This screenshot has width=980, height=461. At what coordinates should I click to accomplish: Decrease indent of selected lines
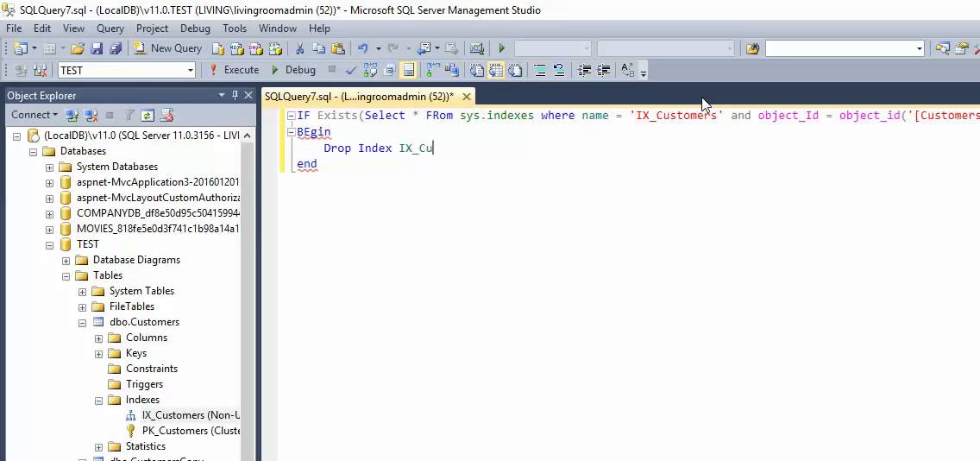584,70
